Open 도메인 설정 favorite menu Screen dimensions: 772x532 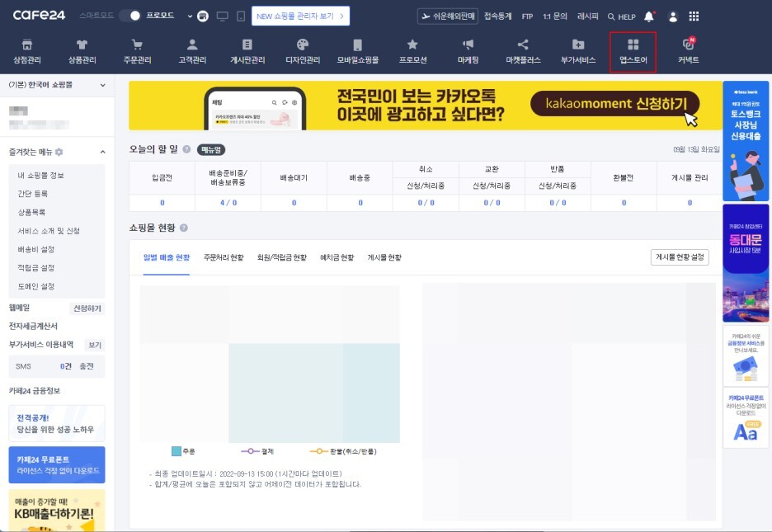[x=36, y=286]
